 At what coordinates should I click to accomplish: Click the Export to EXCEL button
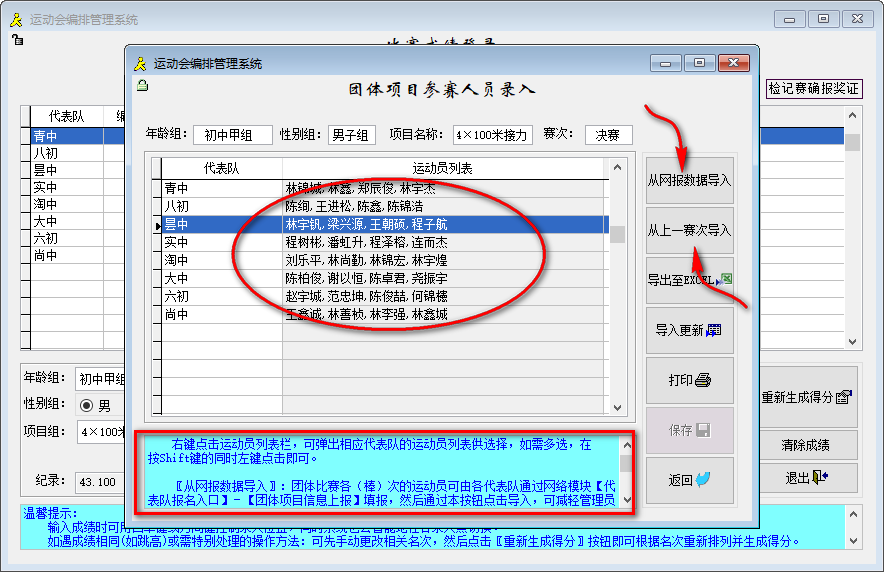[689, 281]
